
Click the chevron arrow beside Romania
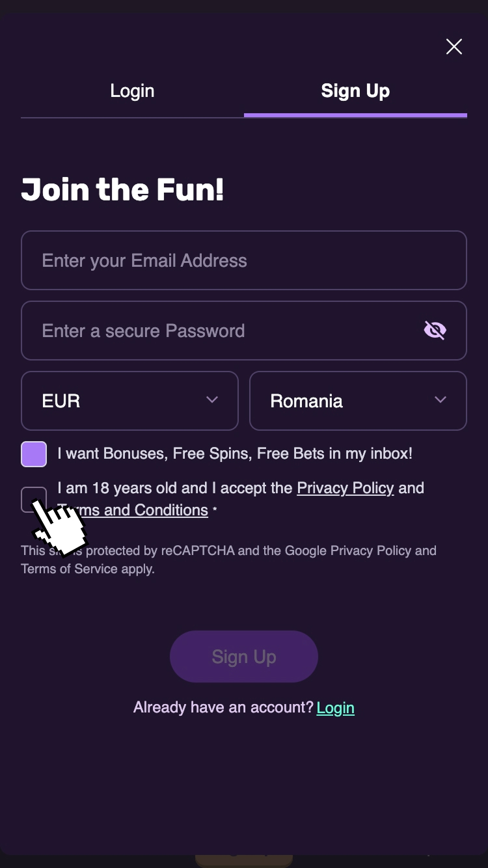[x=441, y=400]
